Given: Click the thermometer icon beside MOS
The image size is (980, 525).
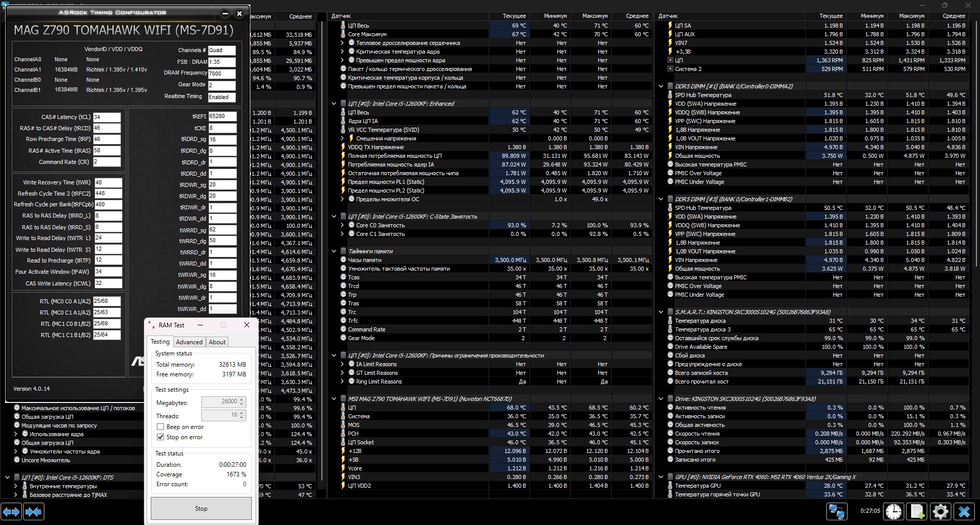Looking at the screenshot, I should (x=343, y=425).
